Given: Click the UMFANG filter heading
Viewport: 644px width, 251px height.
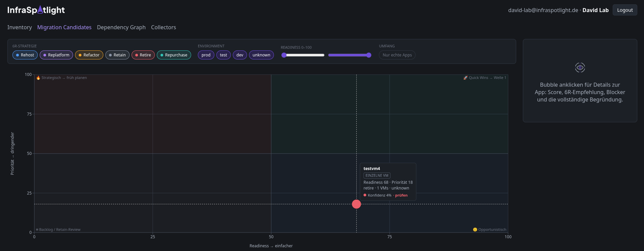Looking at the screenshot, I should tap(387, 46).
